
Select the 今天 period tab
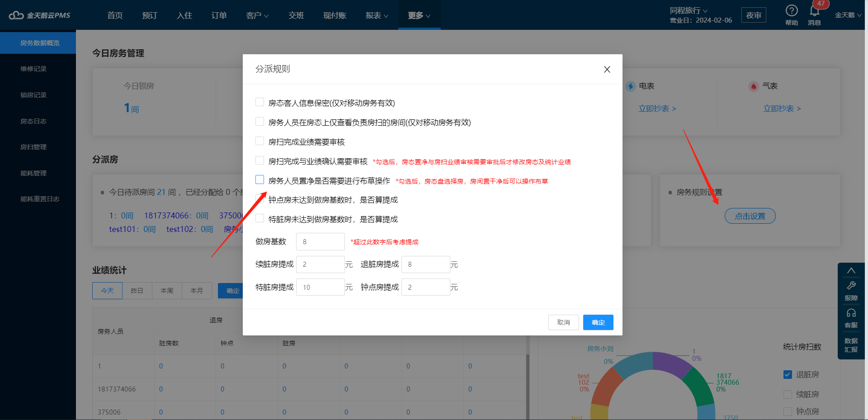coord(107,291)
